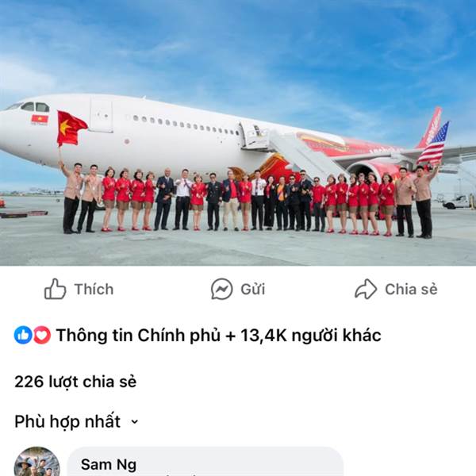Tap the thumbs-up Thích icon
The width and height of the screenshot is (476, 476).
click(x=56, y=289)
